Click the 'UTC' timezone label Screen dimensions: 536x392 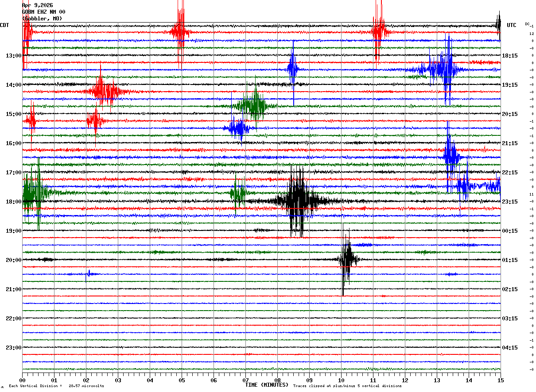coord(512,25)
